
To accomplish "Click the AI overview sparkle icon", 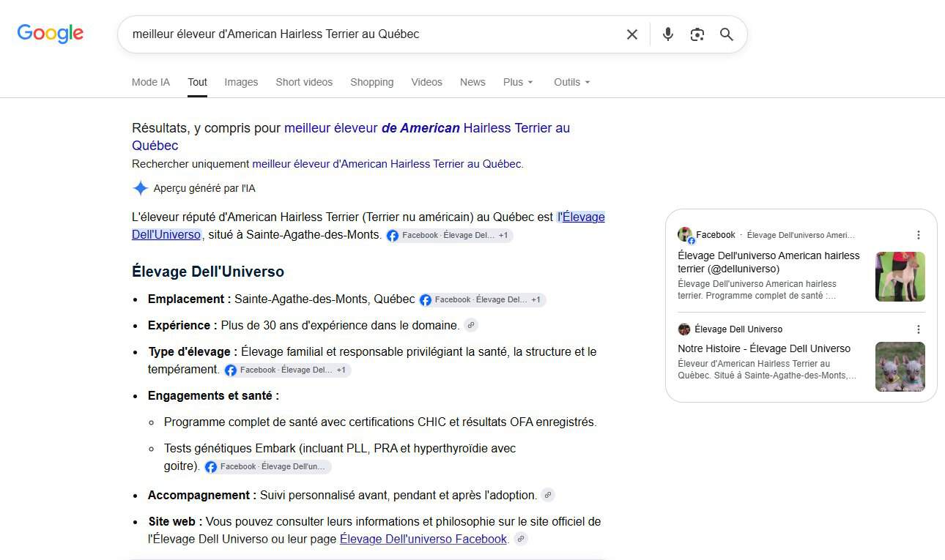I will pos(141,188).
